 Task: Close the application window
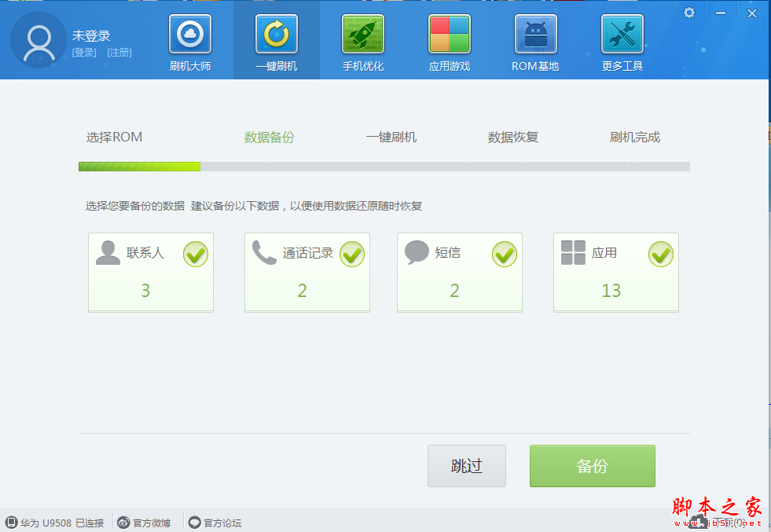click(x=752, y=13)
